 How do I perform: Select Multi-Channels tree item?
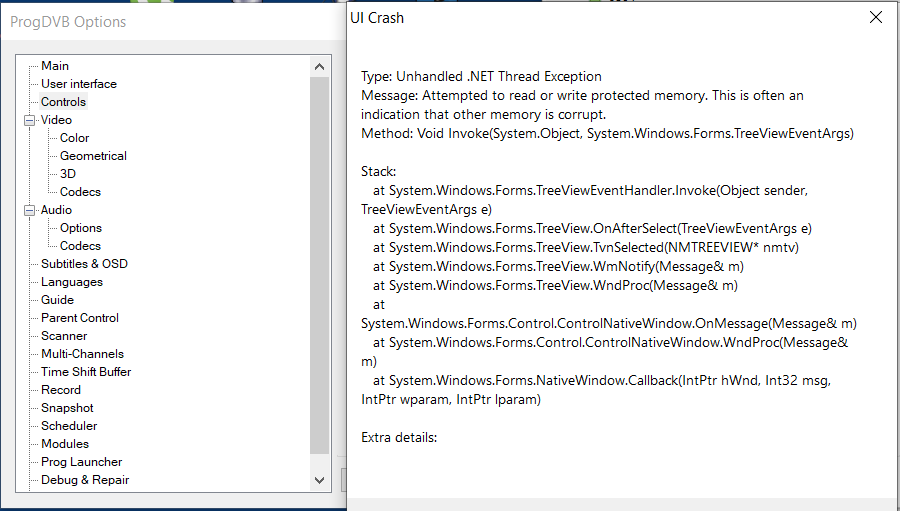[x=82, y=354]
